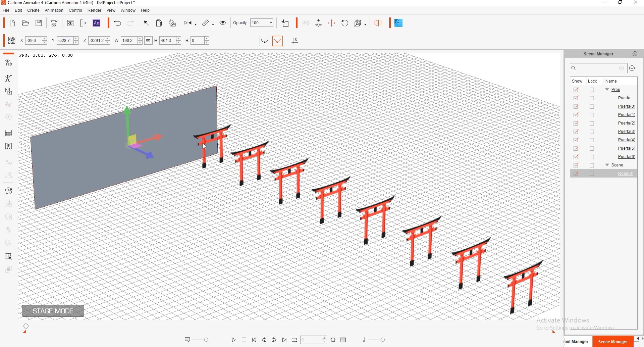Select the rotate tool in toolbar

coord(345,23)
